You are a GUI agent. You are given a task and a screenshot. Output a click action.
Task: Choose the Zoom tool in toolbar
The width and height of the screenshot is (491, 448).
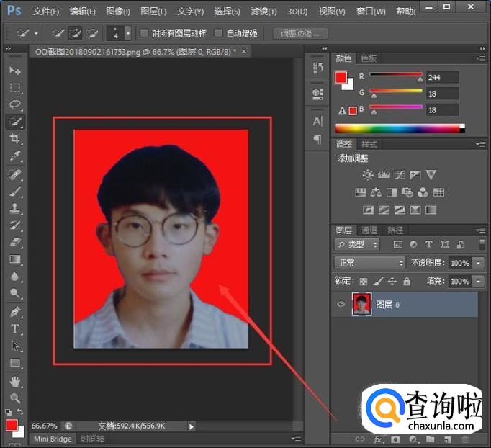tap(15, 398)
